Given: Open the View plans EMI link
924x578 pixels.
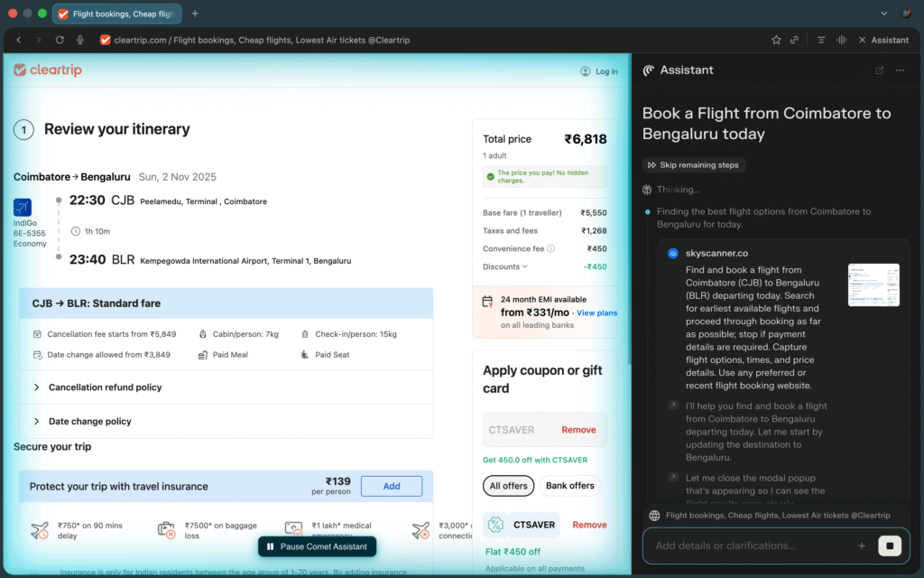Looking at the screenshot, I should pos(596,312).
